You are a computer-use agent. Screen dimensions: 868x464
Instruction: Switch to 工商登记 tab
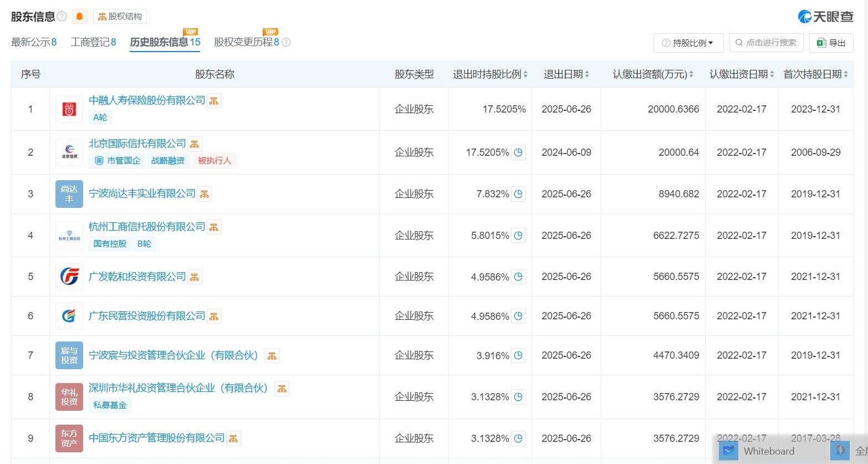[94, 42]
